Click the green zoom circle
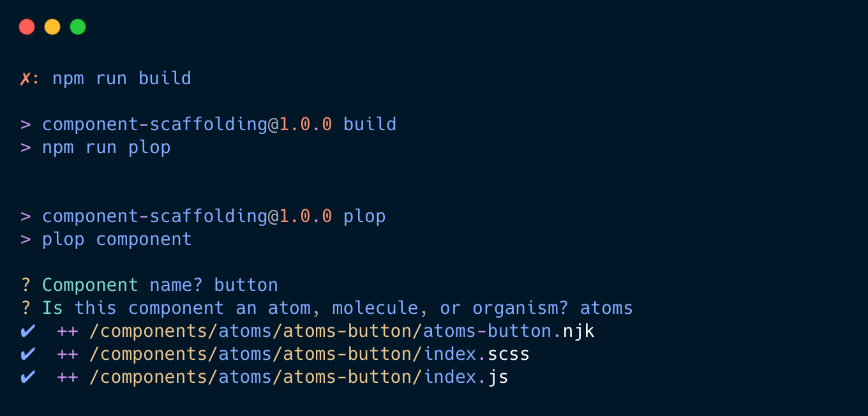868x416 pixels. click(x=77, y=27)
